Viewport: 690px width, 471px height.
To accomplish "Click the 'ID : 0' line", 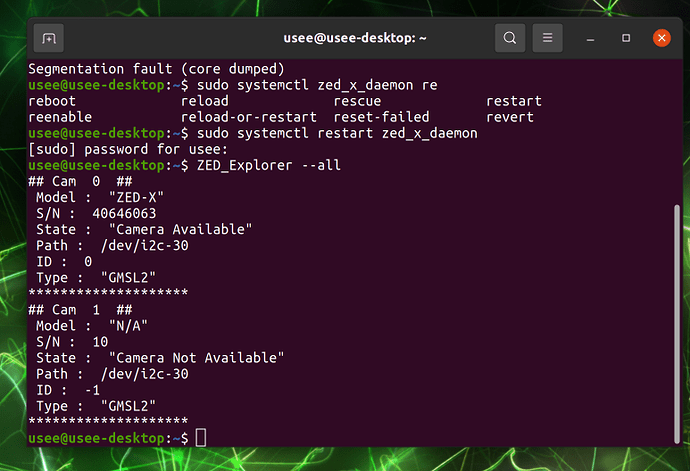I will [64, 261].
